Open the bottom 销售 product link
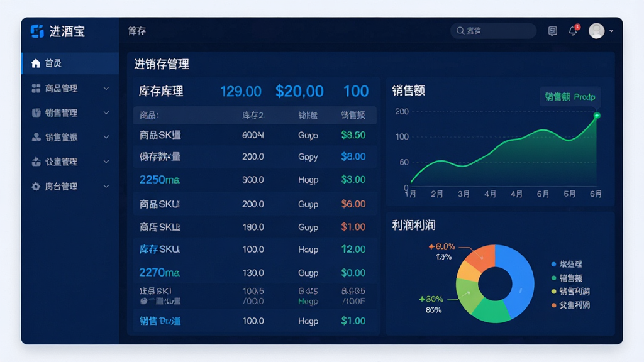The image size is (644, 362). point(160,321)
